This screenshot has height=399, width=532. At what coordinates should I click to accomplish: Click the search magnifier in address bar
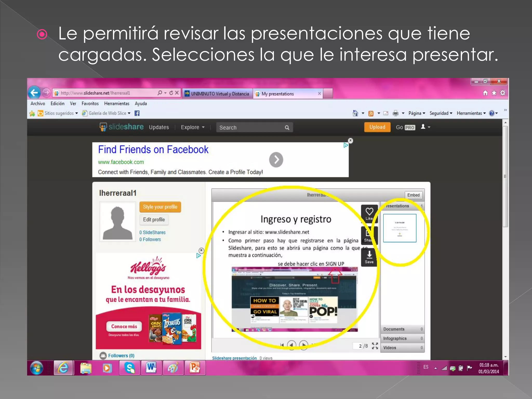(160, 93)
